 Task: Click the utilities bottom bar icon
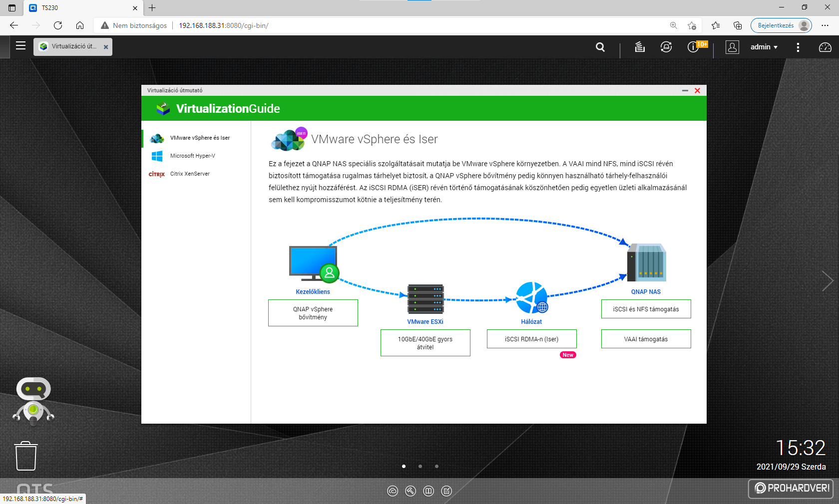(411, 491)
